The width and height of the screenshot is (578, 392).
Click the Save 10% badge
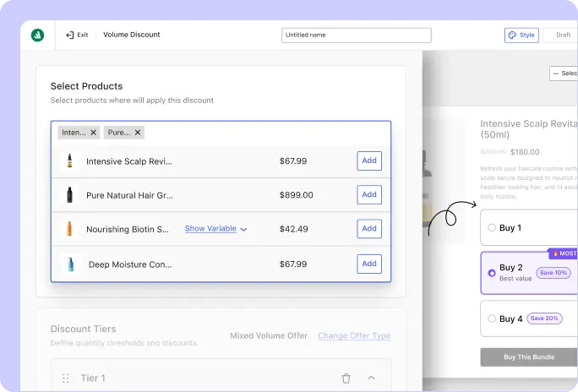point(553,273)
